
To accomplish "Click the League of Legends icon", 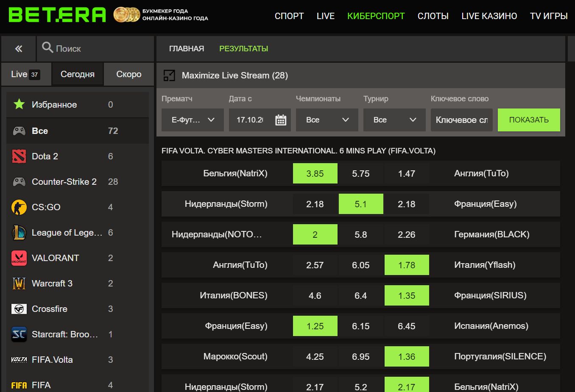I will point(19,233).
